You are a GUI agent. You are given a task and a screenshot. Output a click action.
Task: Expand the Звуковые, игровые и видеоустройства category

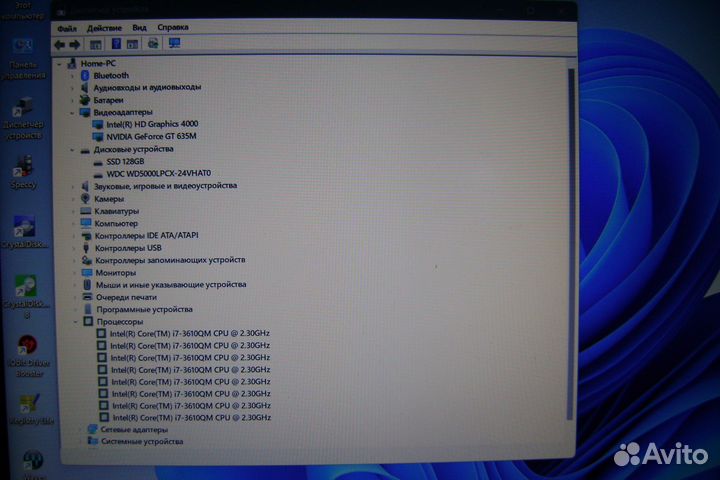(73, 186)
